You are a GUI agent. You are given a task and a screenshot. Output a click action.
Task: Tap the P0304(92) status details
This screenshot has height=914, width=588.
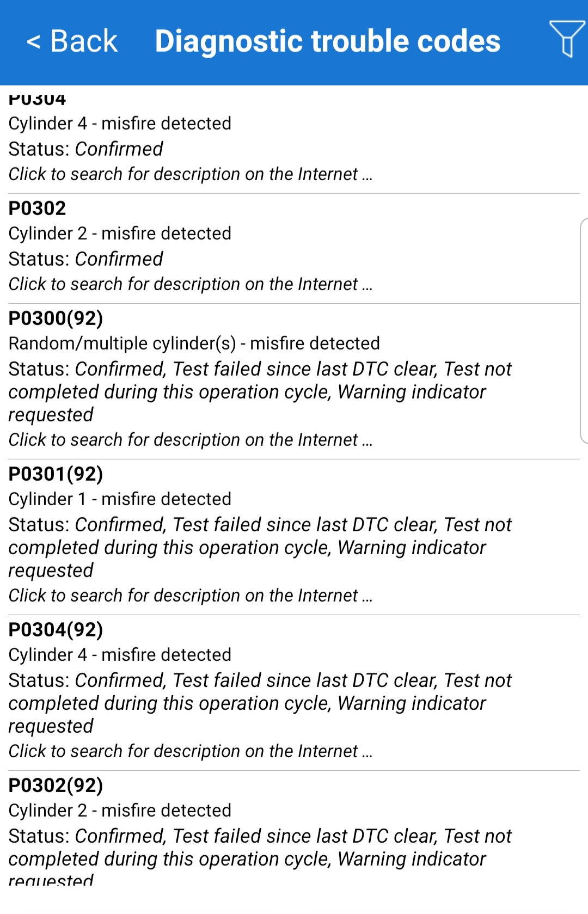[260, 703]
